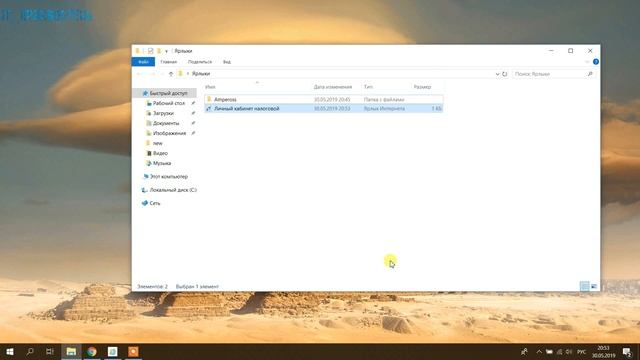Image resolution: width=640 pixels, height=360 pixels.
Task: Select Личный кабинет налоговой shortcut file
Action: (324, 109)
